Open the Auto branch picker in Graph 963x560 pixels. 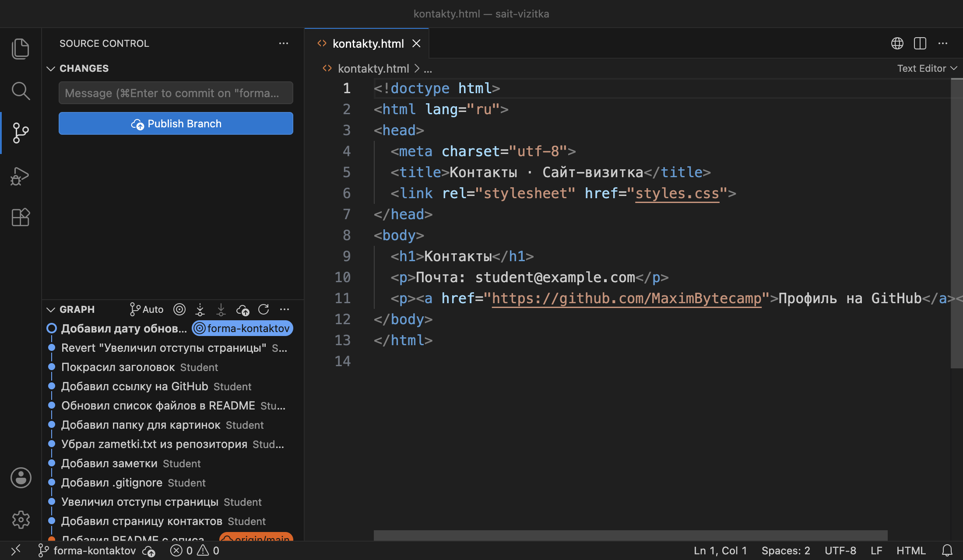pyautogui.click(x=147, y=309)
